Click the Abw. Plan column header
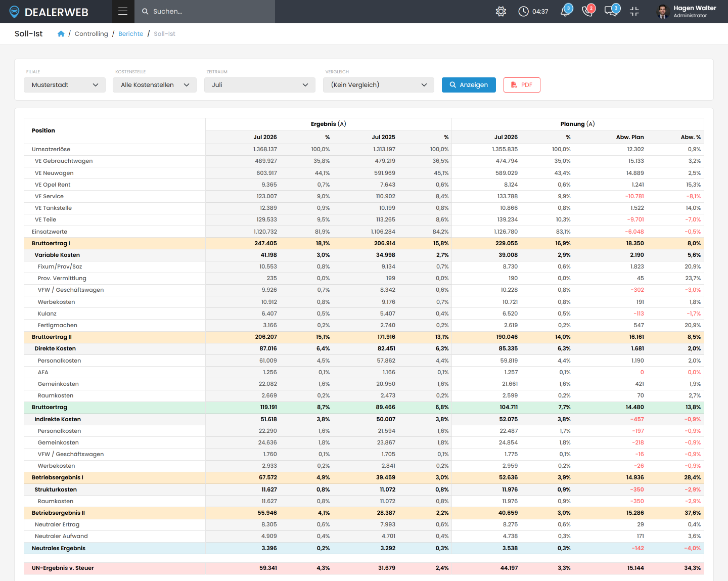728x581 pixels. tap(630, 137)
